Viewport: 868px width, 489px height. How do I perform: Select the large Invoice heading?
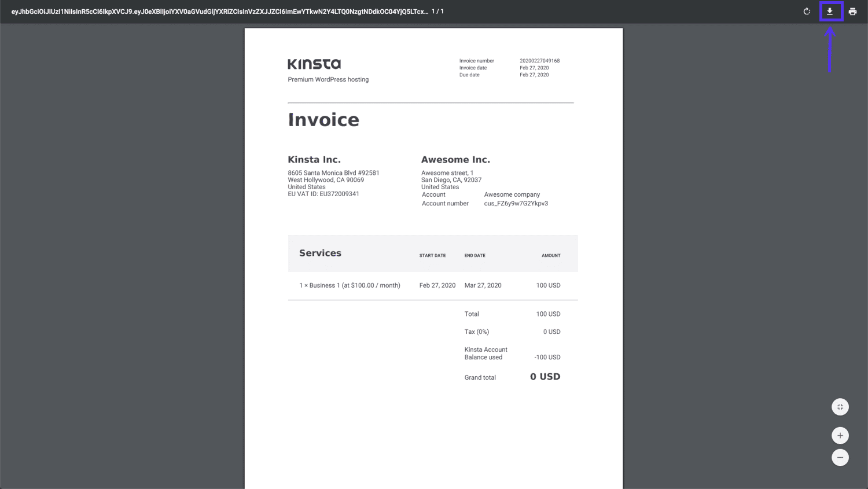point(323,120)
